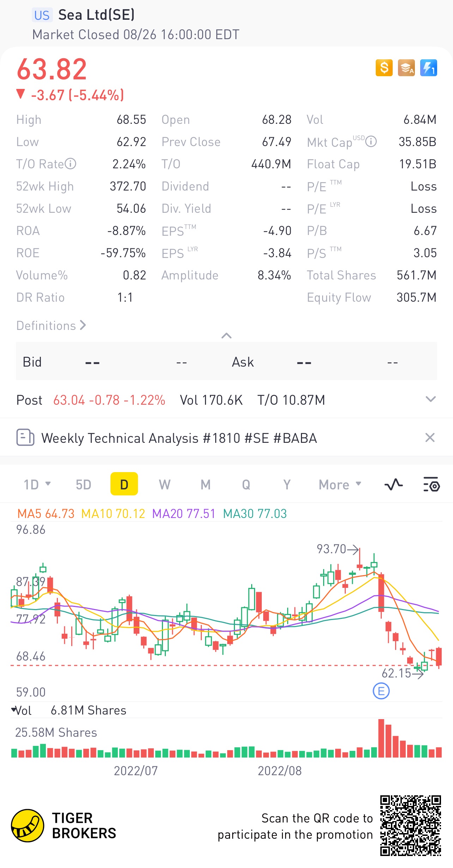The width and height of the screenshot is (453, 868).
Task: Tap the earnings E marker on chart
Action: (381, 691)
